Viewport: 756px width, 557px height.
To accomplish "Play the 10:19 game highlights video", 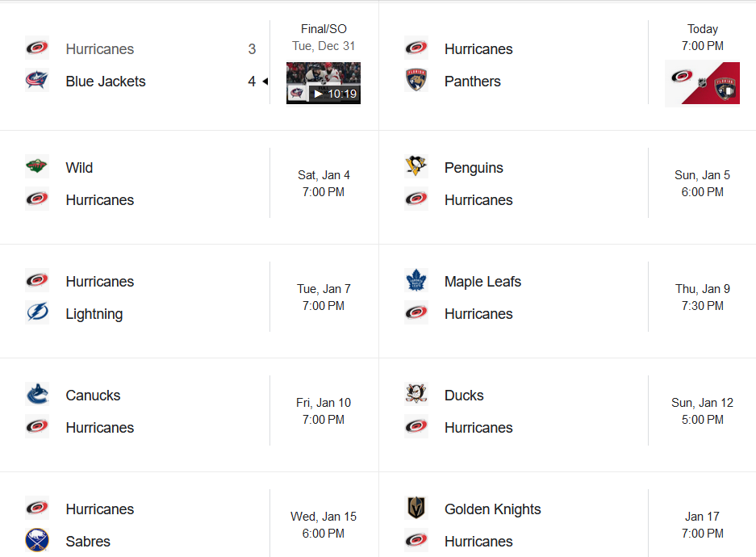I will (x=324, y=83).
